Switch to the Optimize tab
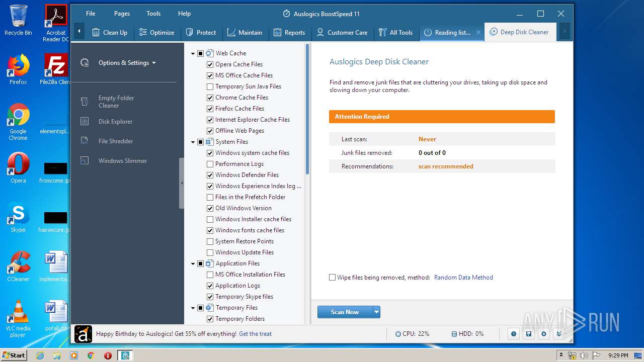Image resolution: width=644 pixels, height=362 pixels. (156, 32)
